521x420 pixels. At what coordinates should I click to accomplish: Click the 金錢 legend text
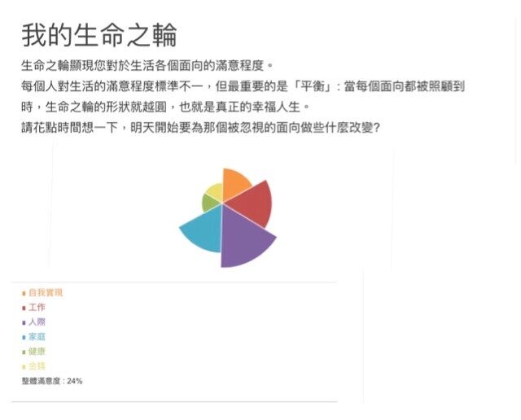[37, 366]
